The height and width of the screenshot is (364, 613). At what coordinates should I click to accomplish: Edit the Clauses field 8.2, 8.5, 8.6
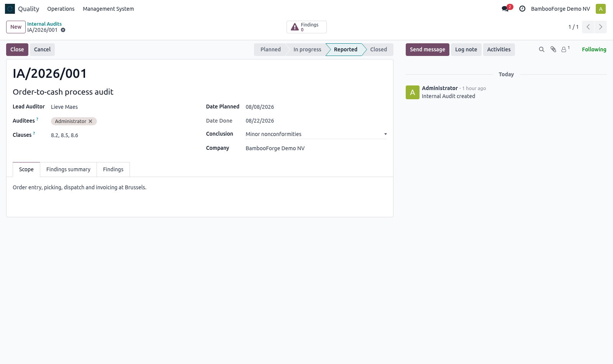tap(122, 135)
